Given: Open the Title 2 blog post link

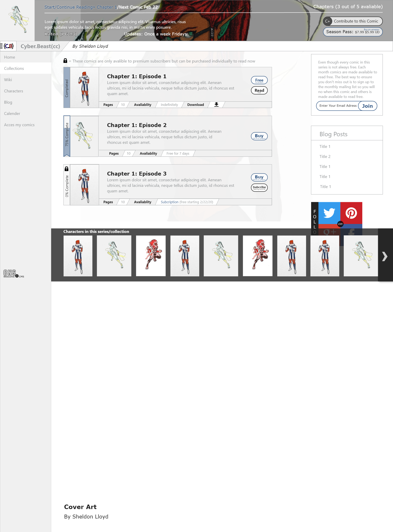Looking at the screenshot, I should pyautogui.click(x=325, y=156).
